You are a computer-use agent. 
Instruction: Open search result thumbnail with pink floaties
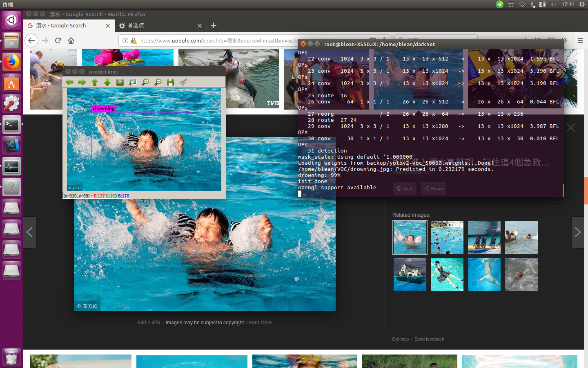[x=128, y=58]
